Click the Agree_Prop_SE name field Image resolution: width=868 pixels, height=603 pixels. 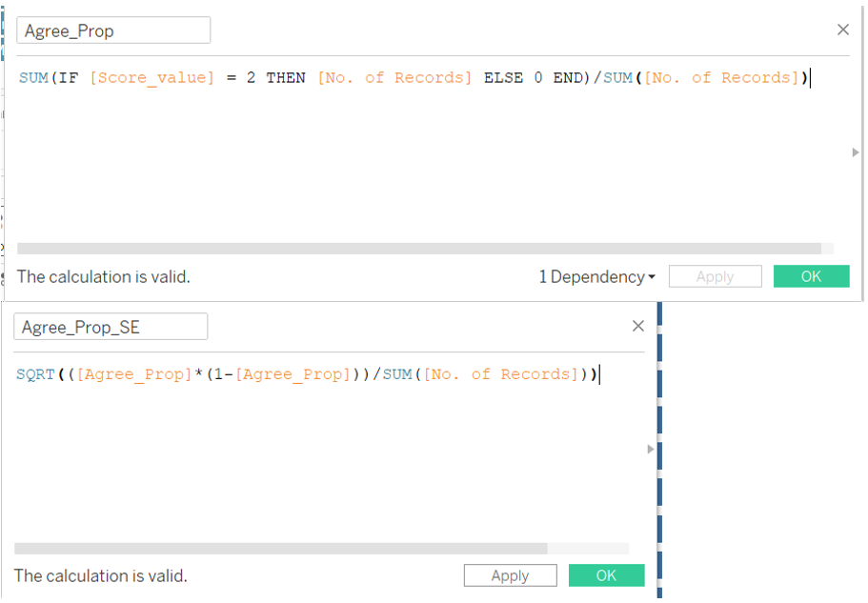tap(111, 327)
